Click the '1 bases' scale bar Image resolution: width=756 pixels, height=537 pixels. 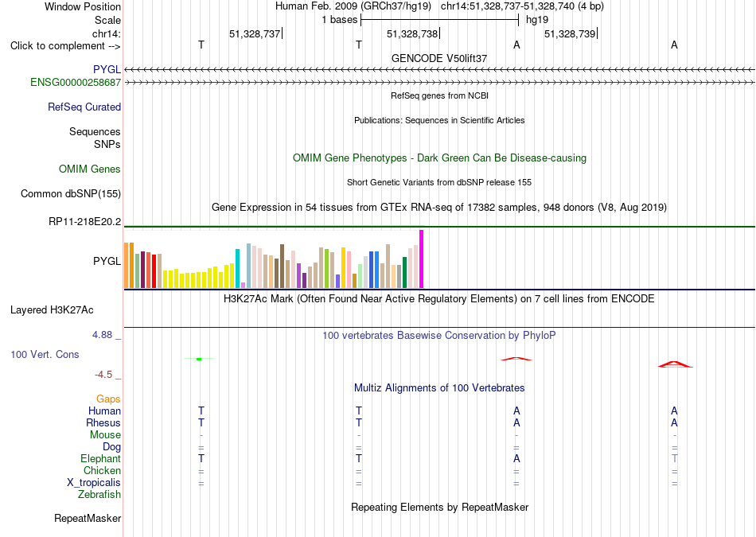tap(439, 20)
